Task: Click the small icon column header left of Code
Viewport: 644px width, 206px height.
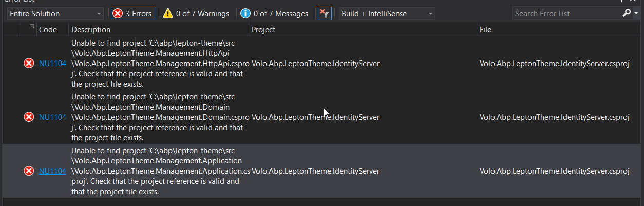Action: 32,27
